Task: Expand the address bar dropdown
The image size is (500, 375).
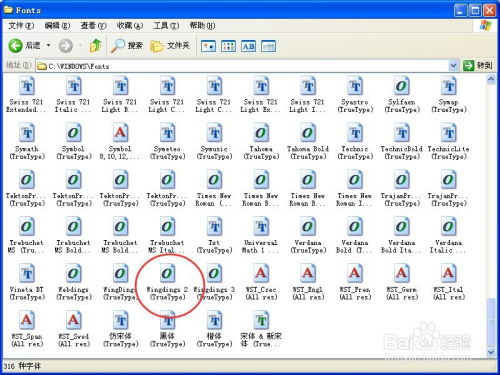Action: (x=453, y=66)
